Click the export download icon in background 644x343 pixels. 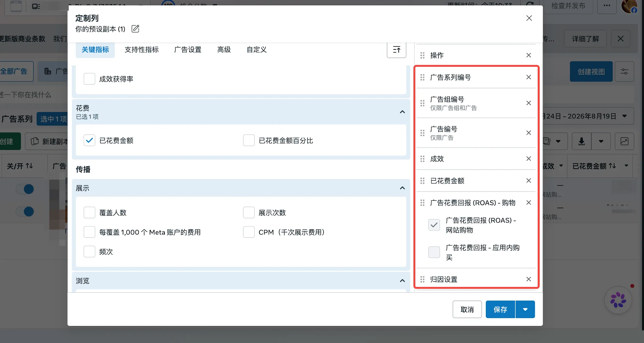pos(581,141)
